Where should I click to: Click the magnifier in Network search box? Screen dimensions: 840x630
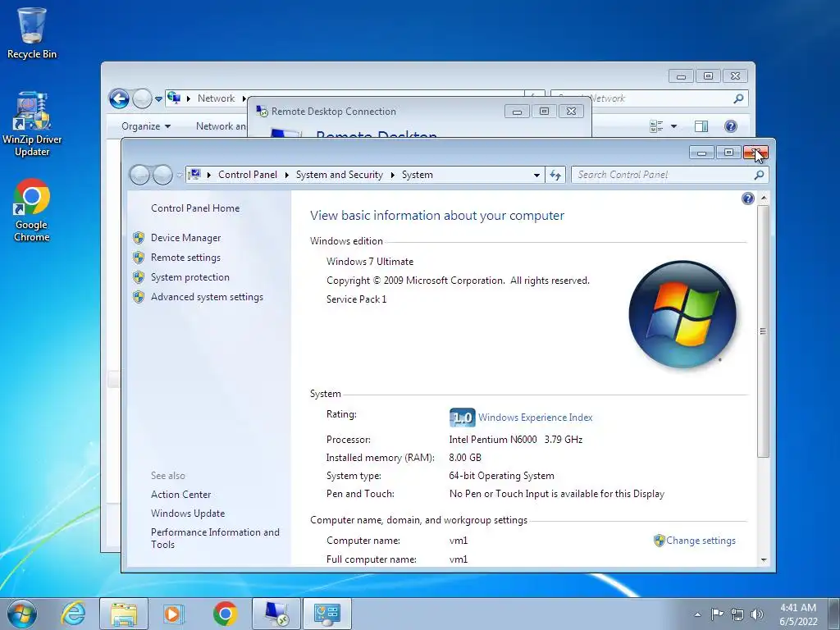point(738,98)
